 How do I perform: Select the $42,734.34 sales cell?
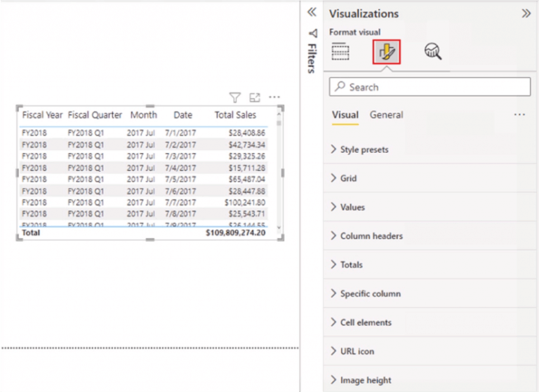tap(247, 144)
